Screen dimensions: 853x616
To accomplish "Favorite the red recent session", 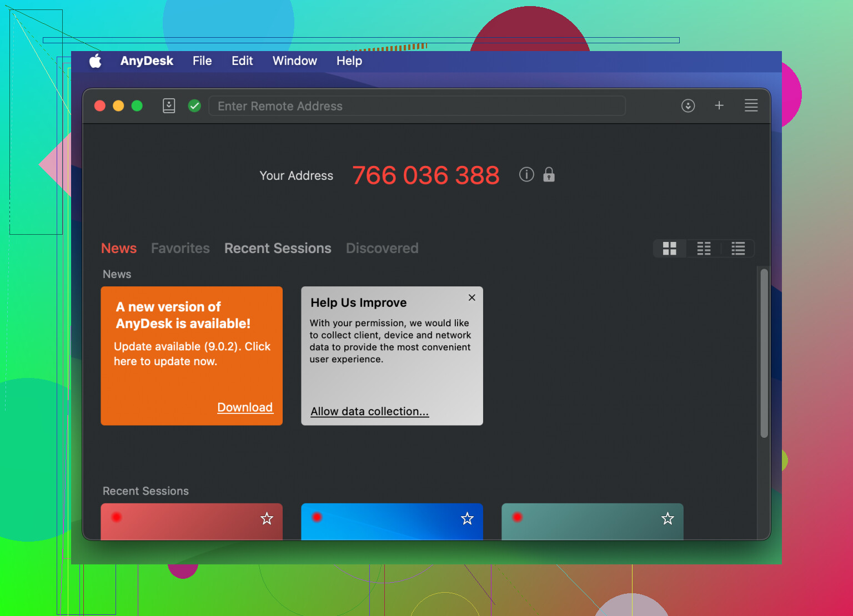I will 267,518.
